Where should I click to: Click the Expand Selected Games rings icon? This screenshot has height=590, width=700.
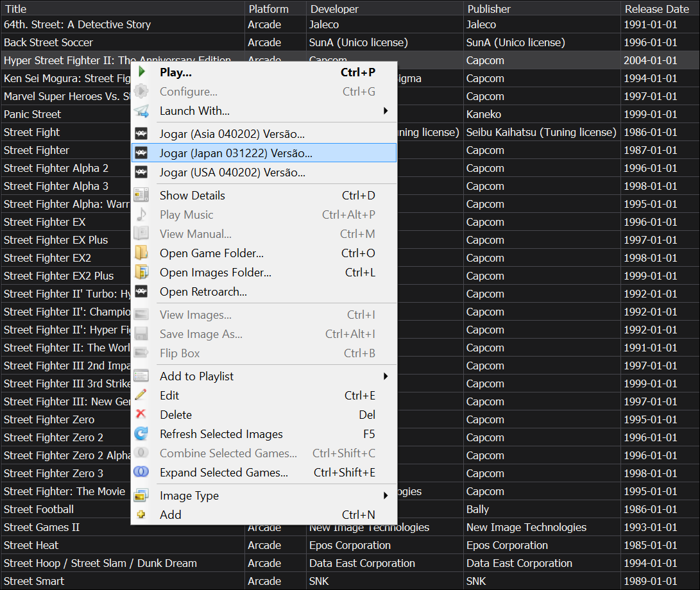(141, 472)
